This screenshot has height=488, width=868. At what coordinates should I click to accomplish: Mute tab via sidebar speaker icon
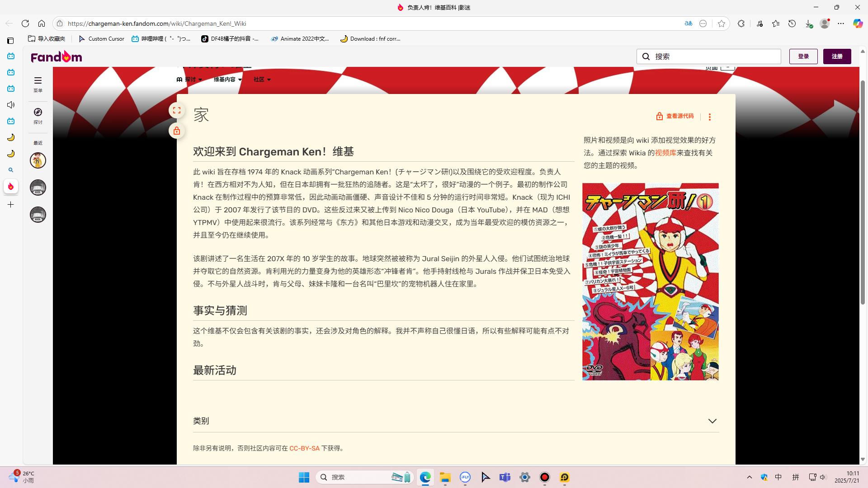pos(11,105)
